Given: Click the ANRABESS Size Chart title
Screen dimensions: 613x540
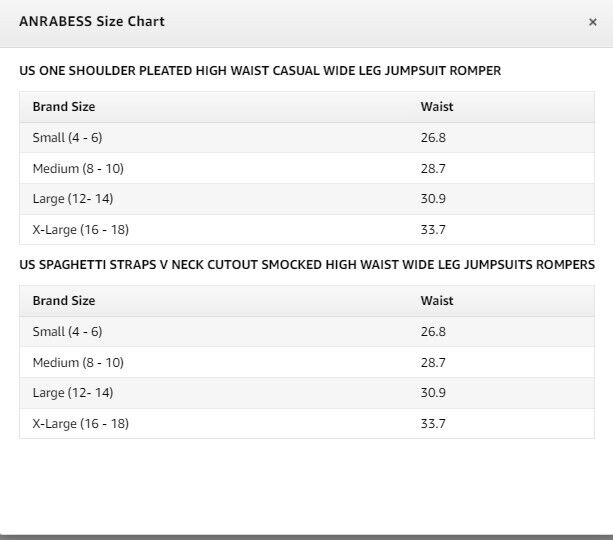Looking at the screenshot, I should pyautogui.click(x=92, y=21).
